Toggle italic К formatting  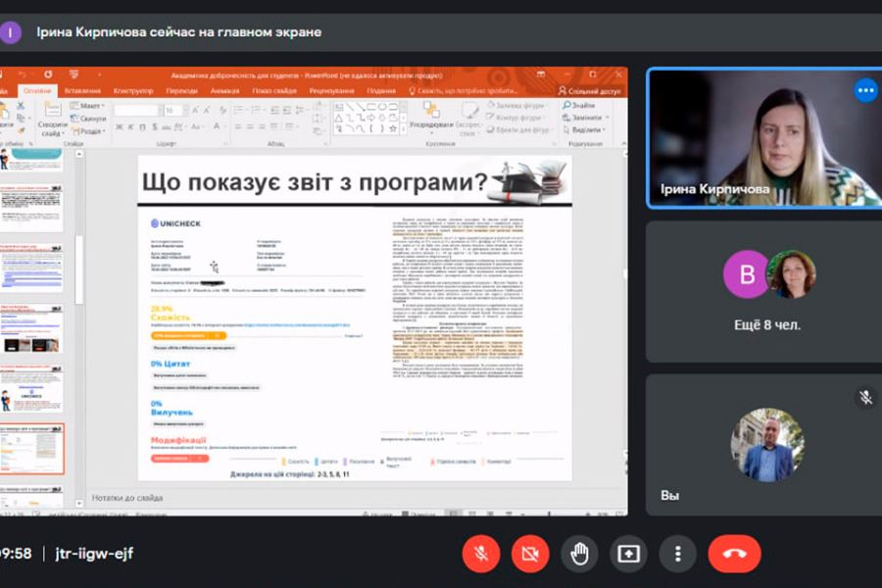click(x=130, y=127)
